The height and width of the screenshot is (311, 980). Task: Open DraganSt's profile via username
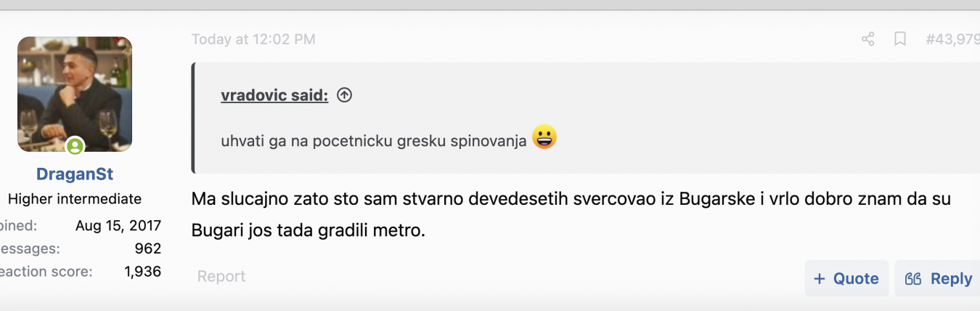(x=75, y=174)
